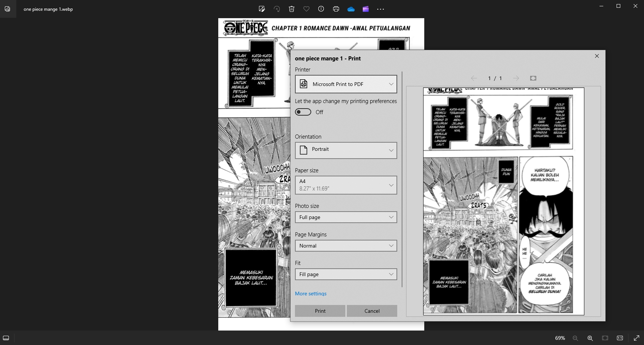Open the Orientation dropdown showing Portrait

(x=346, y=150)
